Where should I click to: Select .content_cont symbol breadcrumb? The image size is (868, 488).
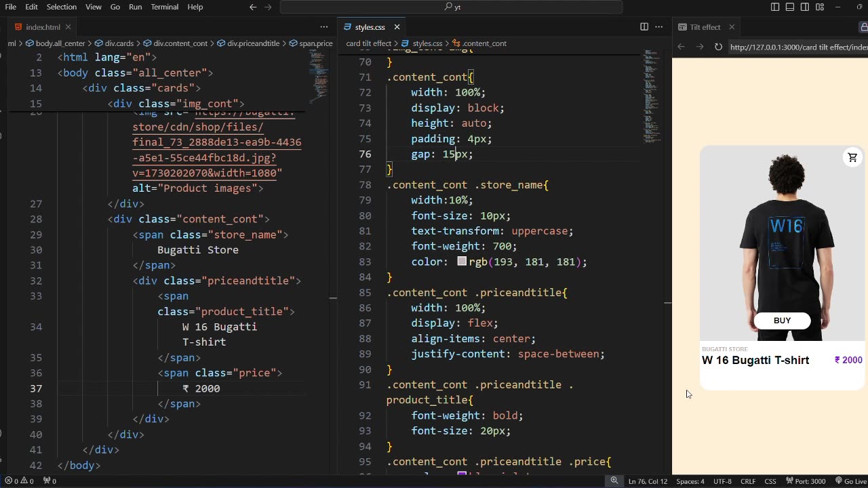pos(479,43)
